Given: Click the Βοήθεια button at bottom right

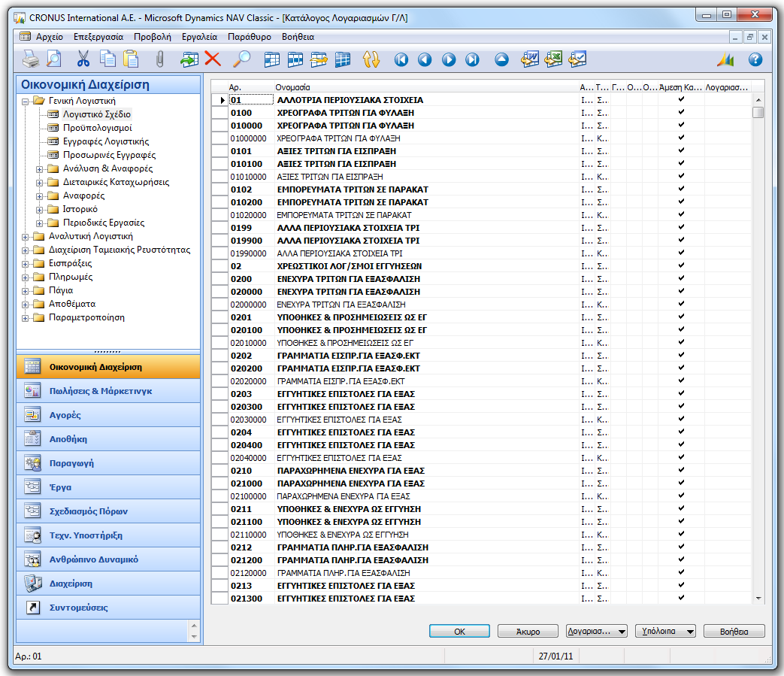Looking at the screenshot, I should pos(734,631).
